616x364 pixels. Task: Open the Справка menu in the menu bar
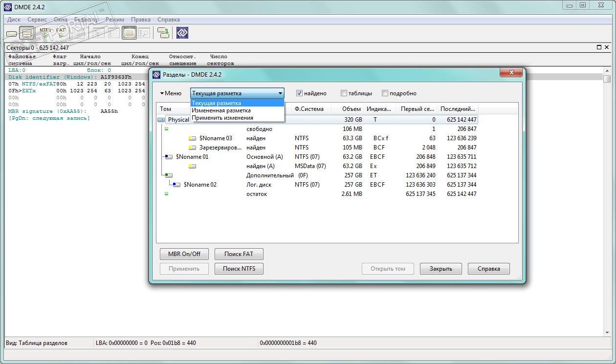(x=169, y=20)
